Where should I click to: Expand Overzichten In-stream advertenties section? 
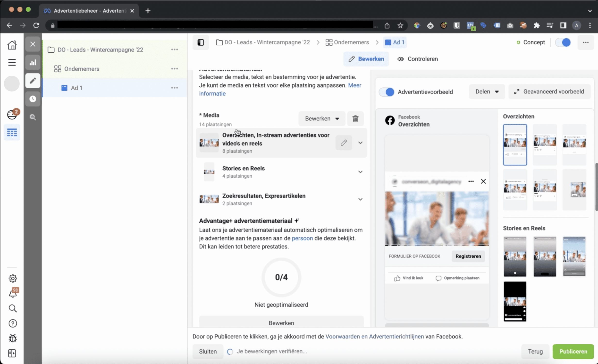point(360,142)
